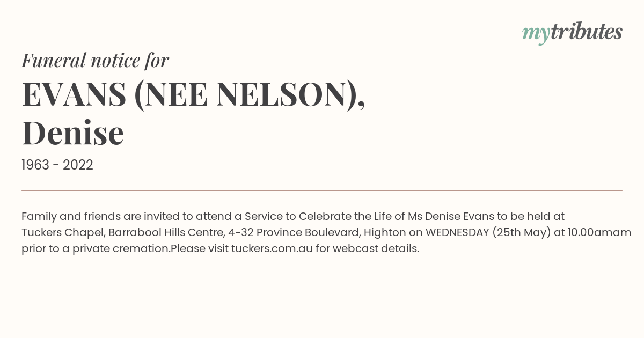Click the 'Funeral notice for' heading
This screenshot has height=338, width=644.
point(96,61)
